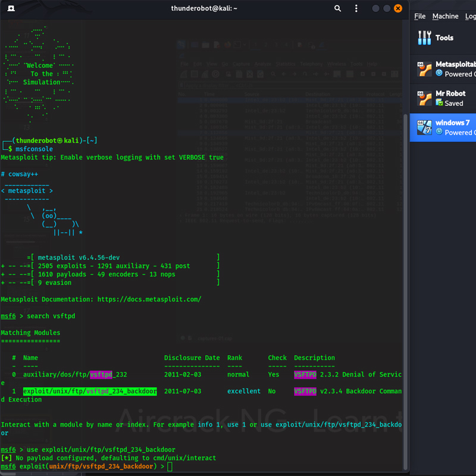The height and width of the screenshot is (476, 476).
Task: Open the Metasploit documentation URL
Action: (x=149, y=299)
